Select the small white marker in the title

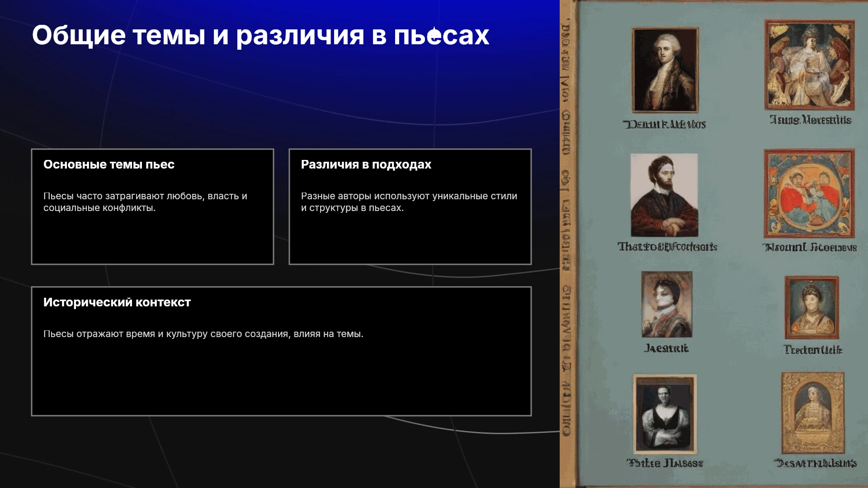(x=434, y=35)
